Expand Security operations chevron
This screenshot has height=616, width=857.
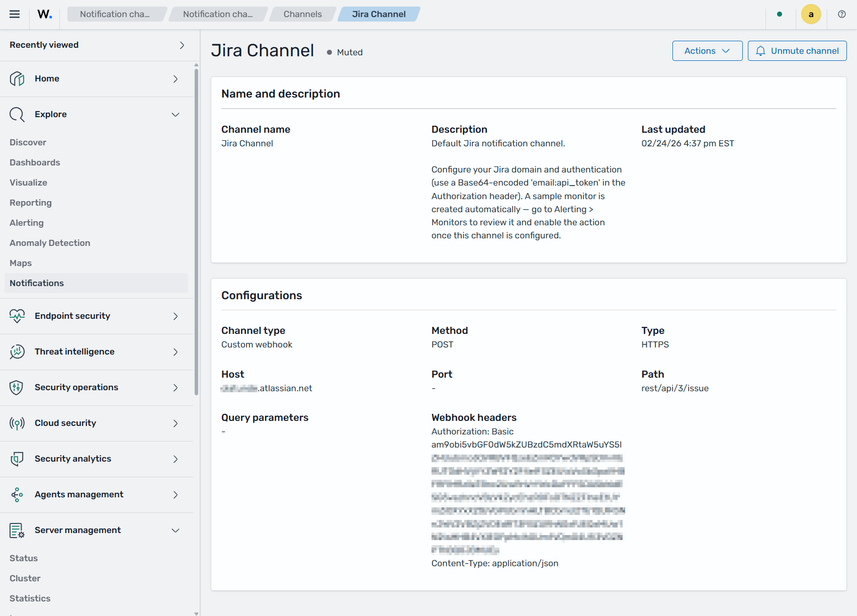176,388
